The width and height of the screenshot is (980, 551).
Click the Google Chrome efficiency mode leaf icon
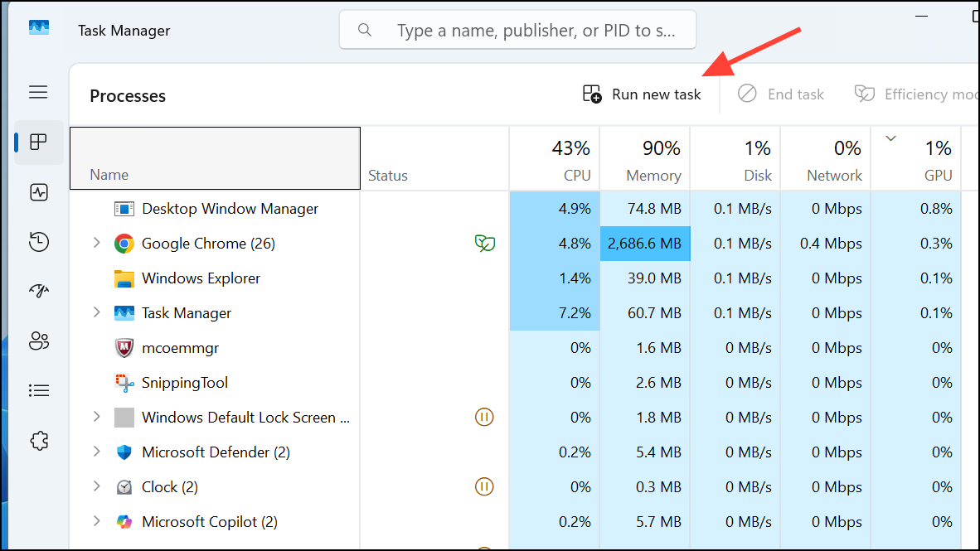tap(484, 244)
